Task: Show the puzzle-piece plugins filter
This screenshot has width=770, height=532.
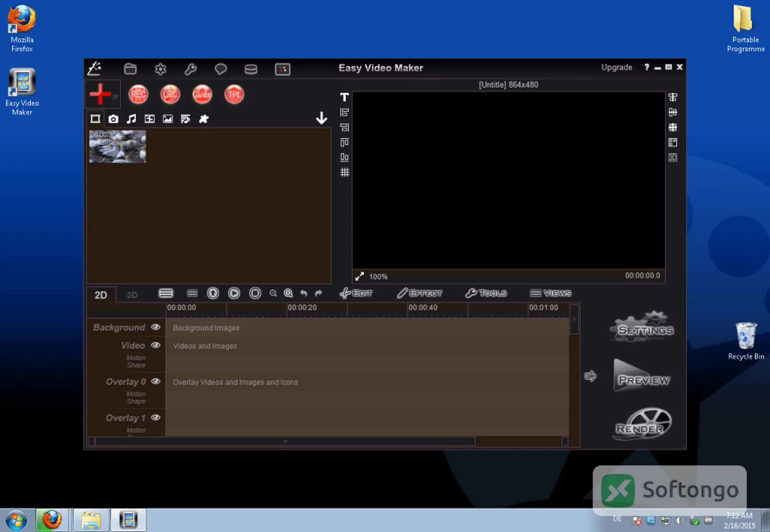Action: (204, 119)
